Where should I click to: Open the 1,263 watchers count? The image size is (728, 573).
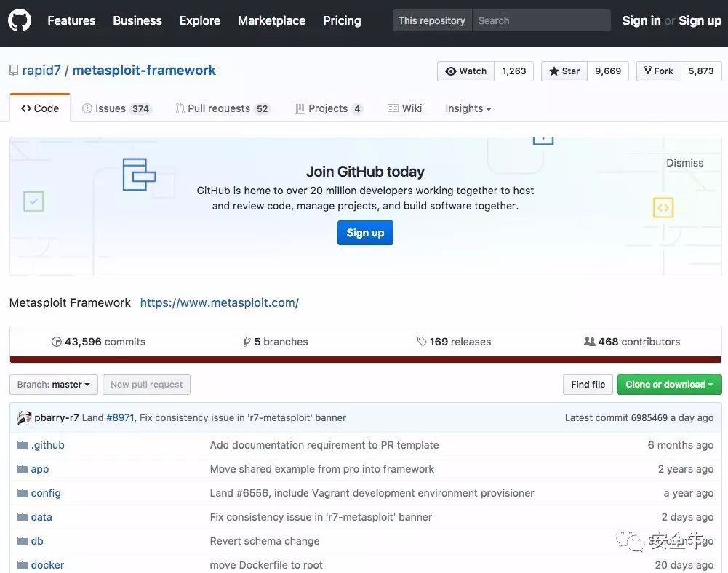coord(514,71)
